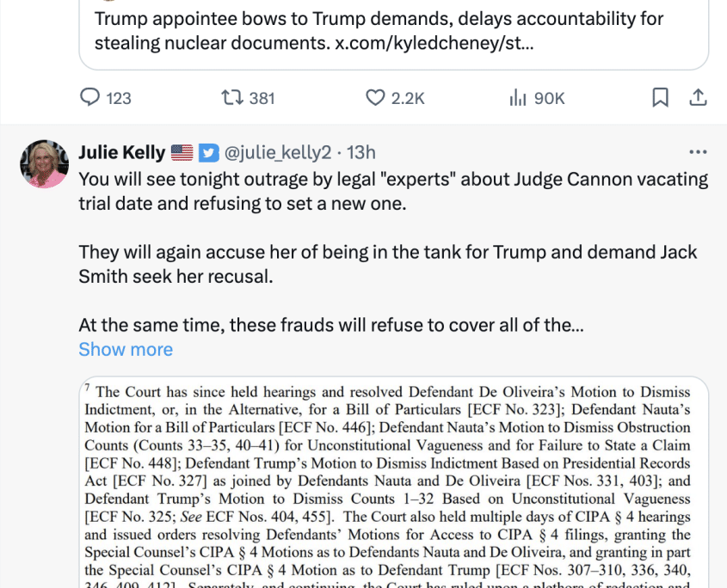Screen dimensions: 727x588
Task: Open the x.com/kyledcheney link
Action: tap(434, 43)
